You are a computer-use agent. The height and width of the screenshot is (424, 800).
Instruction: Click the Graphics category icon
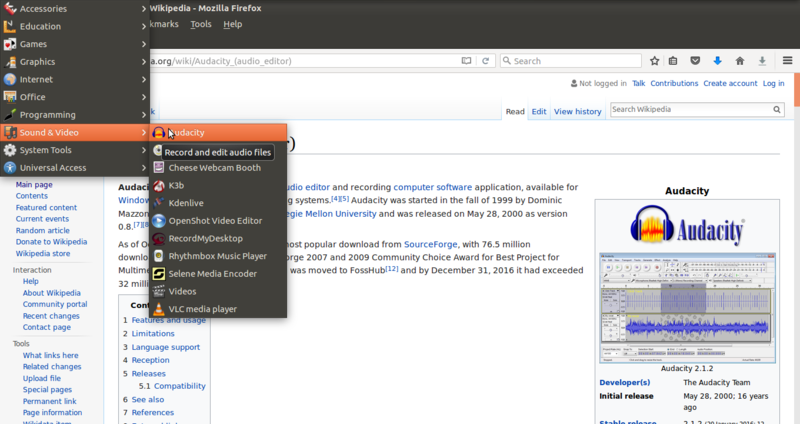pyautogui.click(x=10, y=62)
